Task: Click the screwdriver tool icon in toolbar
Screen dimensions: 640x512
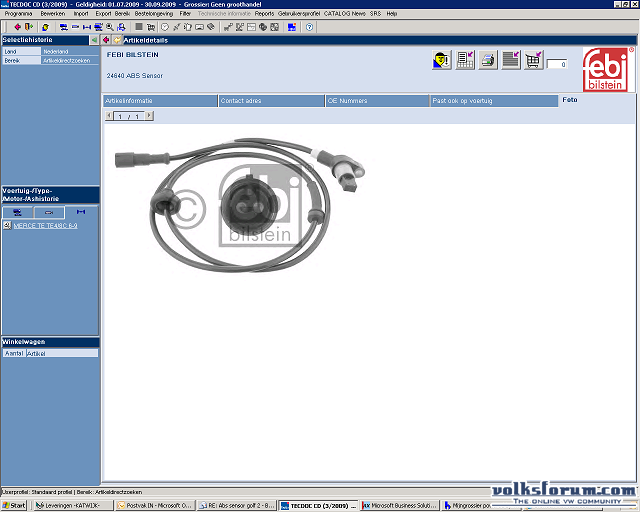Action: 176,27
